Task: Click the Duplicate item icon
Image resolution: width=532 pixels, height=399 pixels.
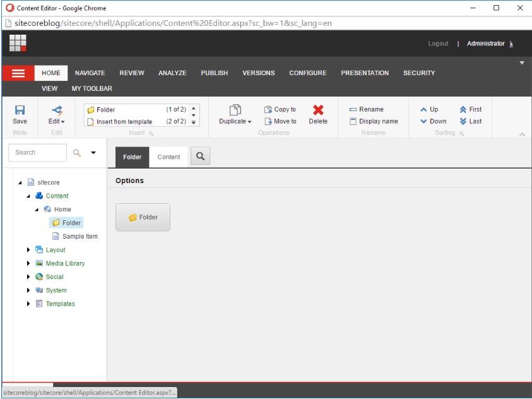Action: [x=235, y=110]
